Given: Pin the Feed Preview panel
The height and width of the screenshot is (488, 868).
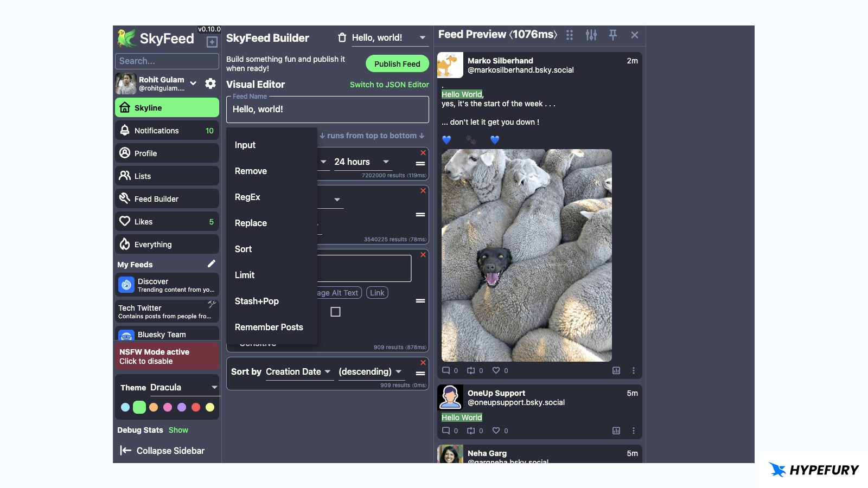Looking at the screenshot, I should click(x=612, y=35).
